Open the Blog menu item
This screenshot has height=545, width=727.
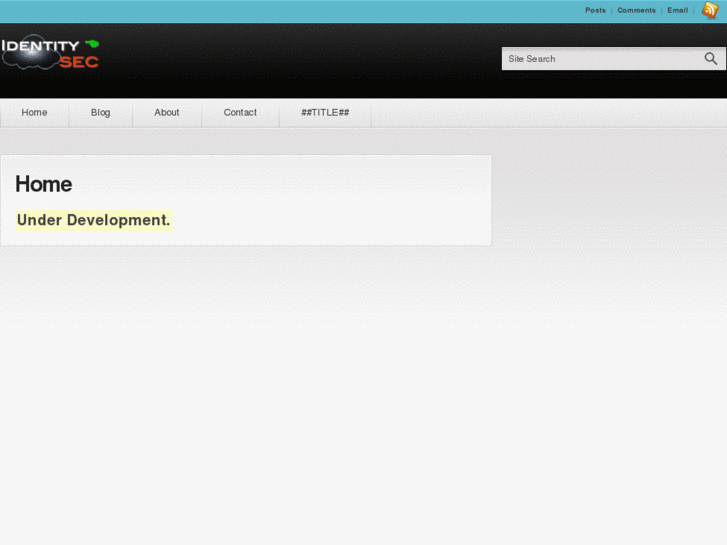(101, 113)
